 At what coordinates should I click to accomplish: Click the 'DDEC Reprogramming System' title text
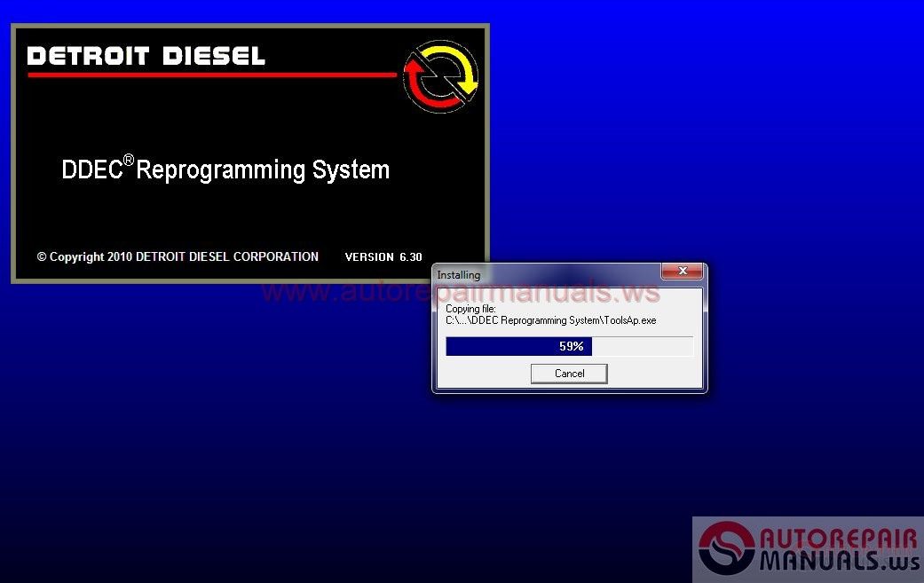[225, 169]
